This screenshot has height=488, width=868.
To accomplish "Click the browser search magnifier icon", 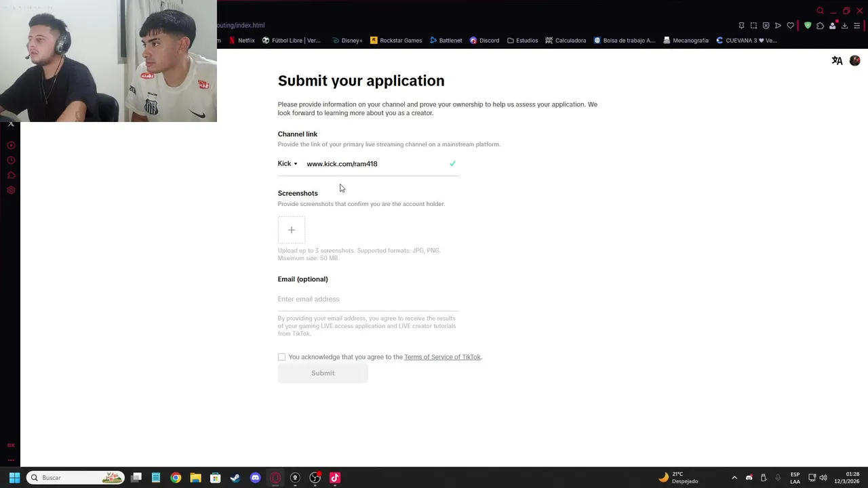I will click(820, 11).
